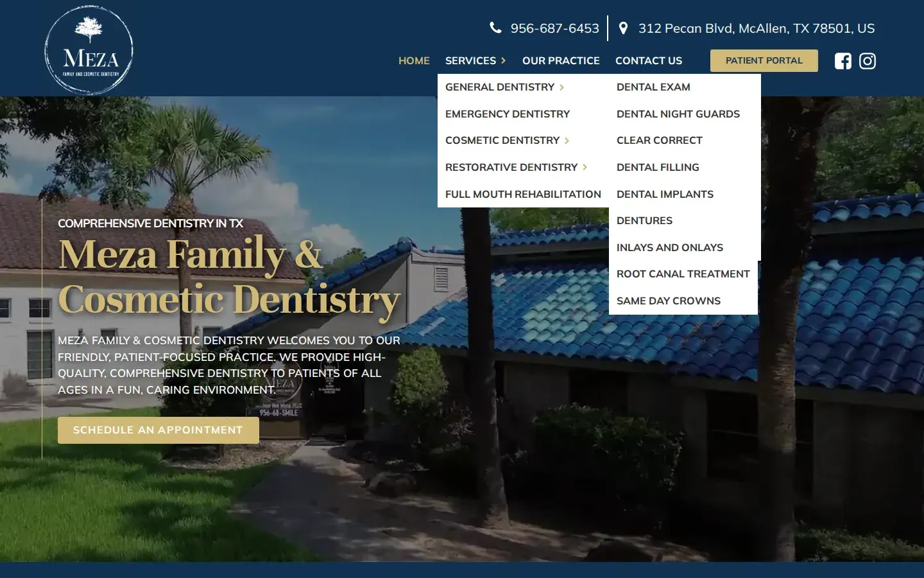The image size is (924, 578).
Task: Open the Facebook page icon
Action: [x=843, y=61]
